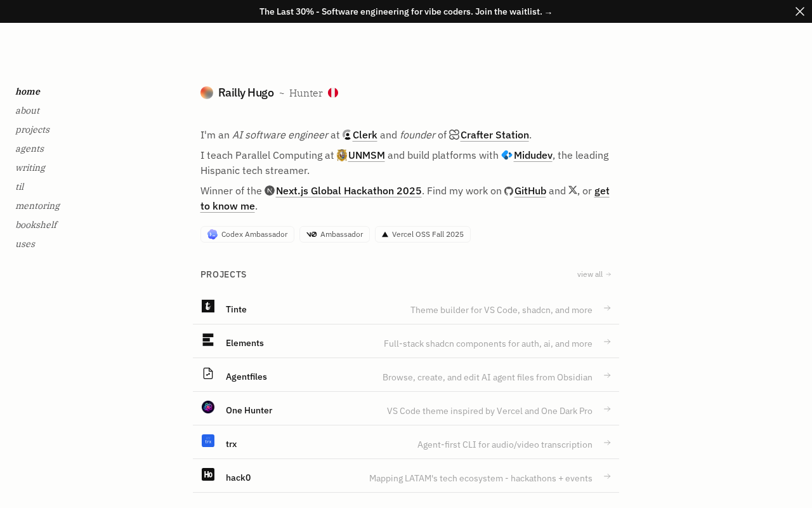Dismiss the top announcement banner
The image size is (812, 508).
coord(800,11)
